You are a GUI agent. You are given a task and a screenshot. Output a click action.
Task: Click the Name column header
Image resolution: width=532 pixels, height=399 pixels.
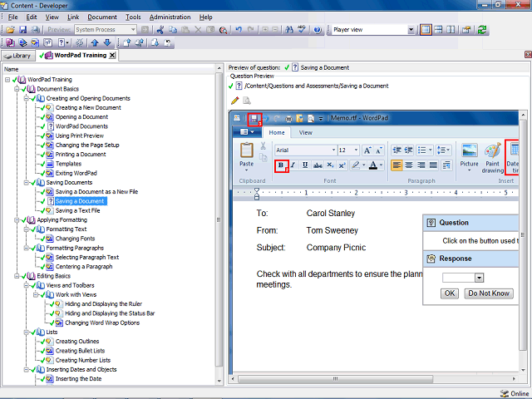[109, 69]
